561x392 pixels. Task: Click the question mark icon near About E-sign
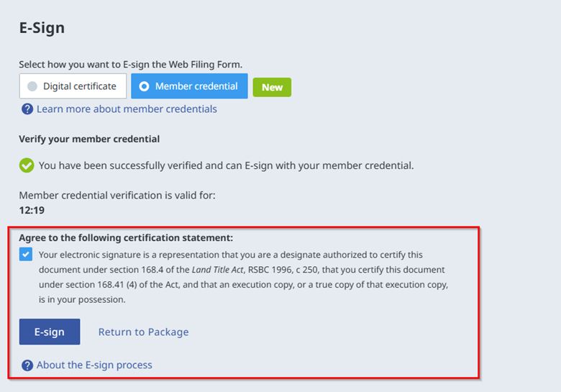tap(27, 365)
